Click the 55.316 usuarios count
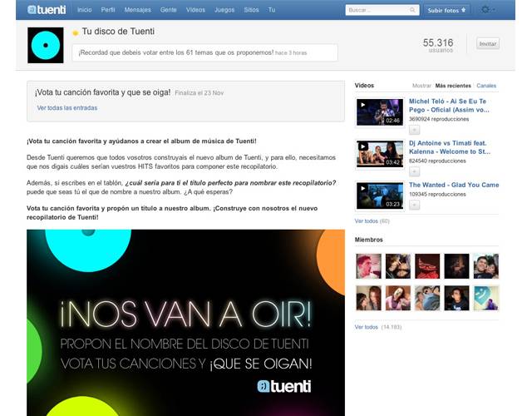The height and width of the screenshot is (416, 532). 438,45
